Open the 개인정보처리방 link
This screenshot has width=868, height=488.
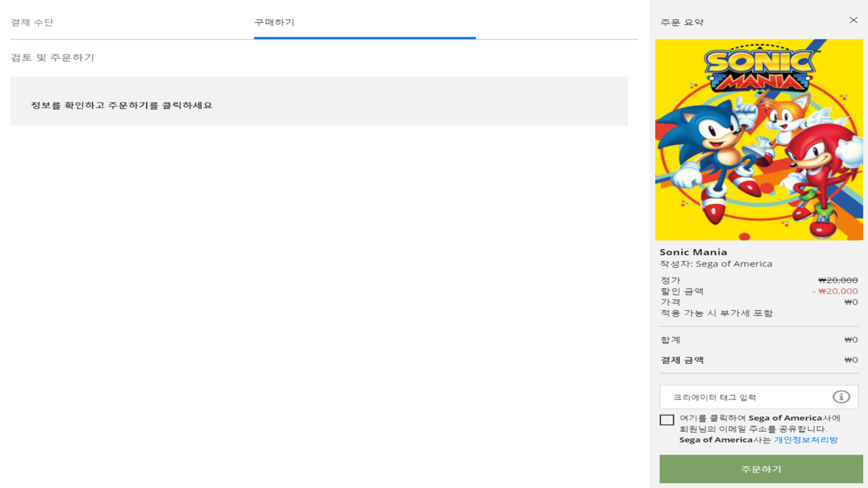[x=806, y=440]
